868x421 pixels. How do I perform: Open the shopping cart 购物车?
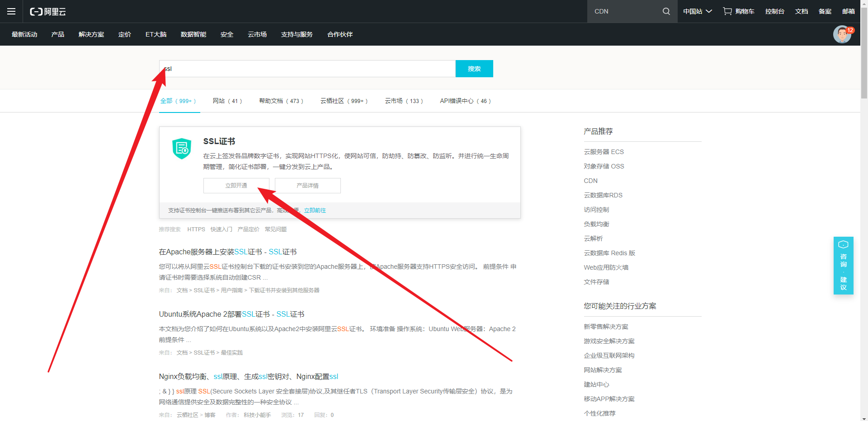[x=739, y=11]
